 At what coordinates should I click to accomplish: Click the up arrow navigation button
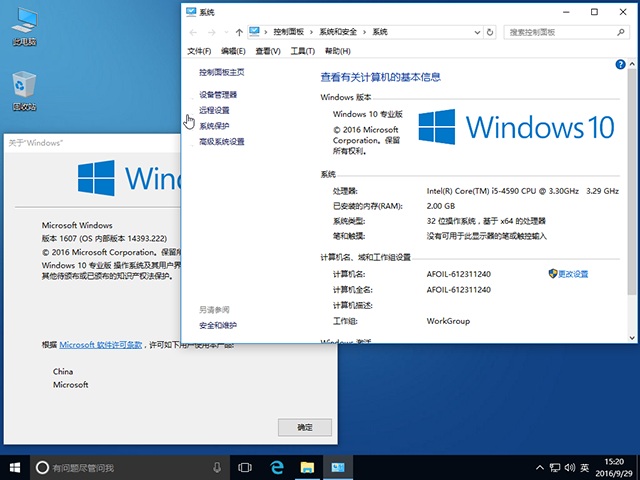tap(238, 32)
